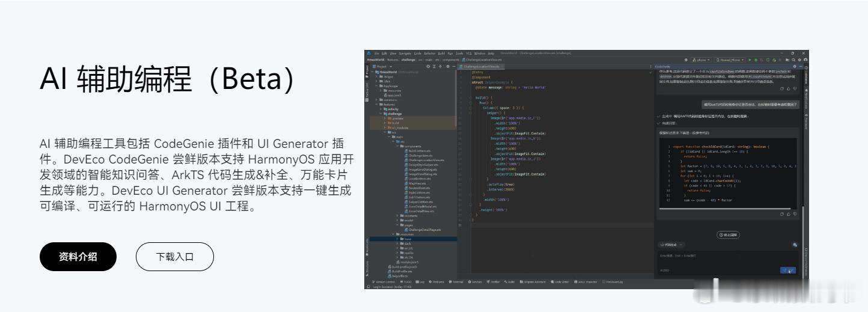This screenshot has height=312, width=868.
Task: Click the Debug bug icon in toolbar
Action: [756, 60]
